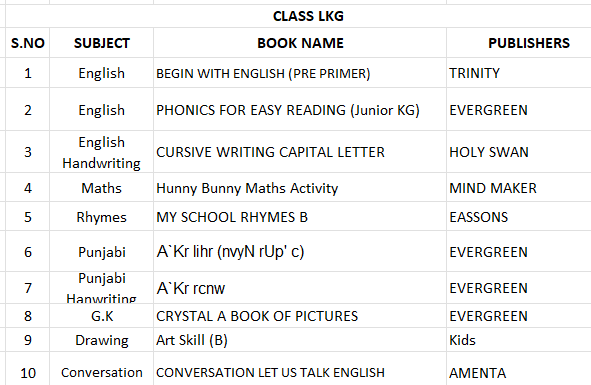The height and width of the screenshot is (385, 591).
Task: Click the Punjabi subject cell in row 6
Action: pyautogui.click(x=101, y=252)
